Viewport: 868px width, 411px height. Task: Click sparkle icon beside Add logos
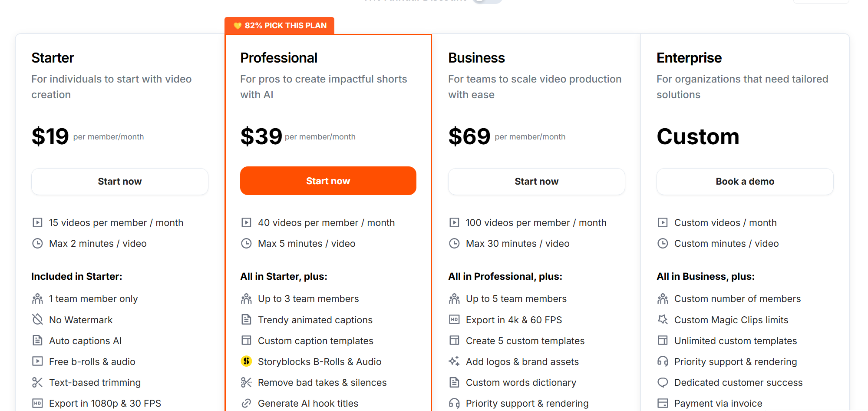pyautogui.click(x=454, y=361)
